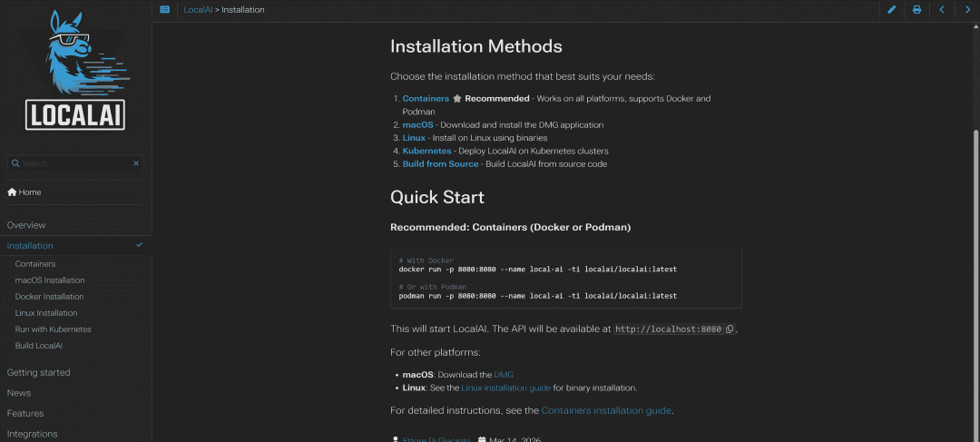Click the search magnifier icon

pyautogui.click(x=15, y=163)
